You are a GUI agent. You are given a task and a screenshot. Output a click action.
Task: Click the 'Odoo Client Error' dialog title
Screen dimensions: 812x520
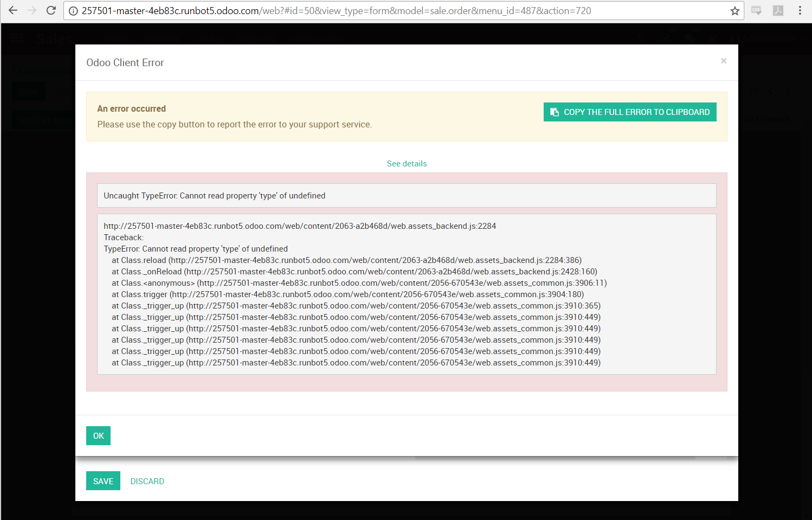pyautogui.click(x=125, y=63)
